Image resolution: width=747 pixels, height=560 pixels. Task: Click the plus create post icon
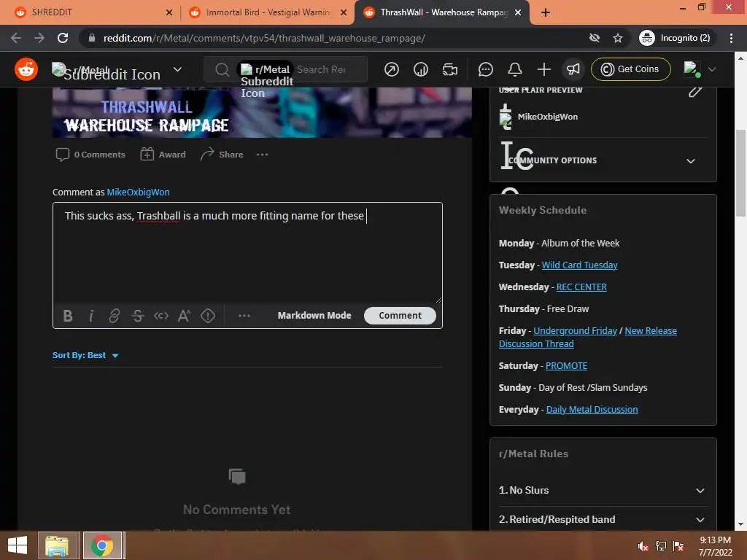click(x=543, y=69)
